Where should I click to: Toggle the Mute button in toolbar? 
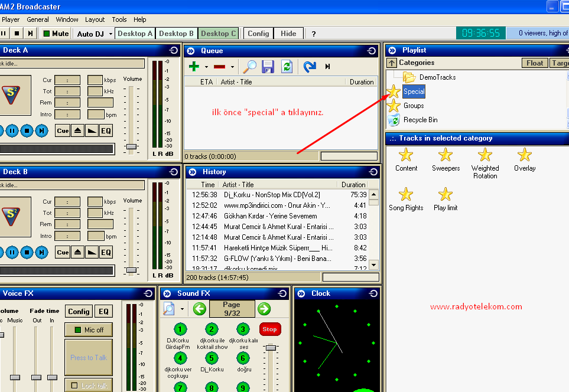click(x=56, y=34)
